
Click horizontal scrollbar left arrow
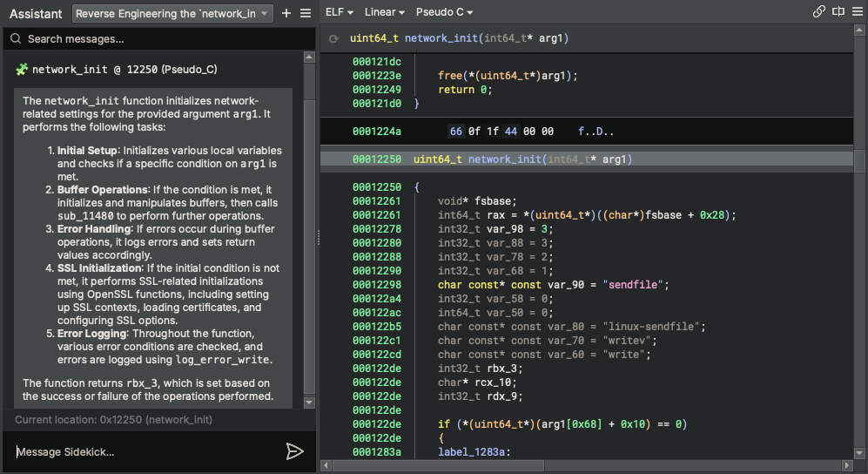coord(326,465)
